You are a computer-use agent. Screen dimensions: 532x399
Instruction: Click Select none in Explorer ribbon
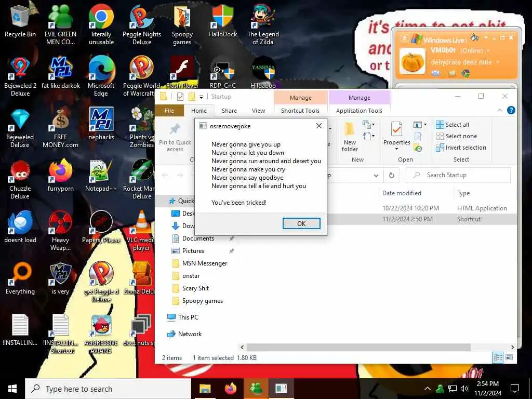pos(457,136)
